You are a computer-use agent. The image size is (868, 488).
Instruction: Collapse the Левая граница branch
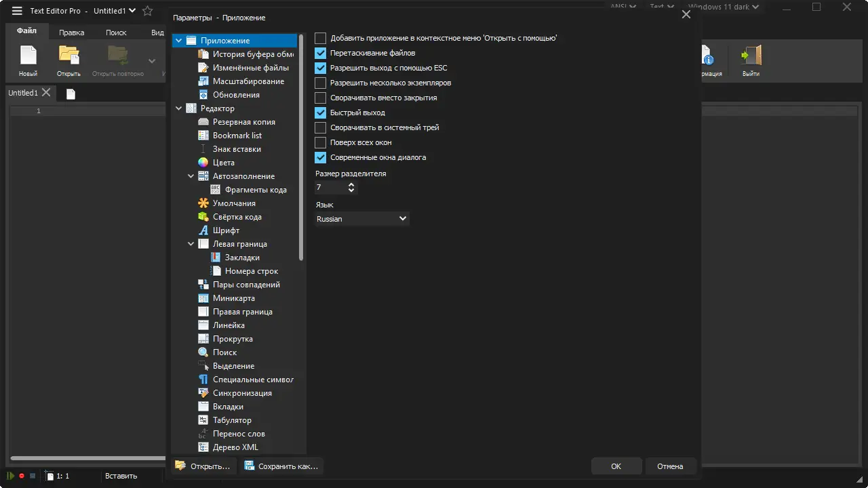click(191, 243)
